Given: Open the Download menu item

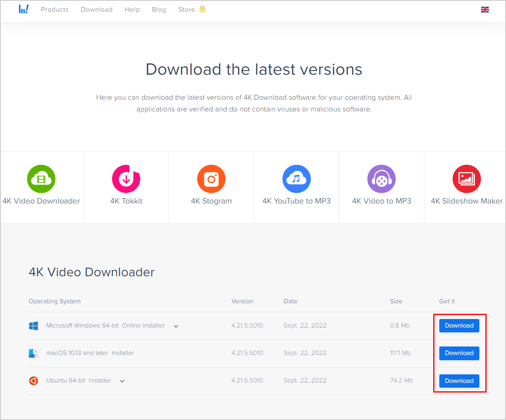Looking at the screenshot, I should (x=97, y=9).
